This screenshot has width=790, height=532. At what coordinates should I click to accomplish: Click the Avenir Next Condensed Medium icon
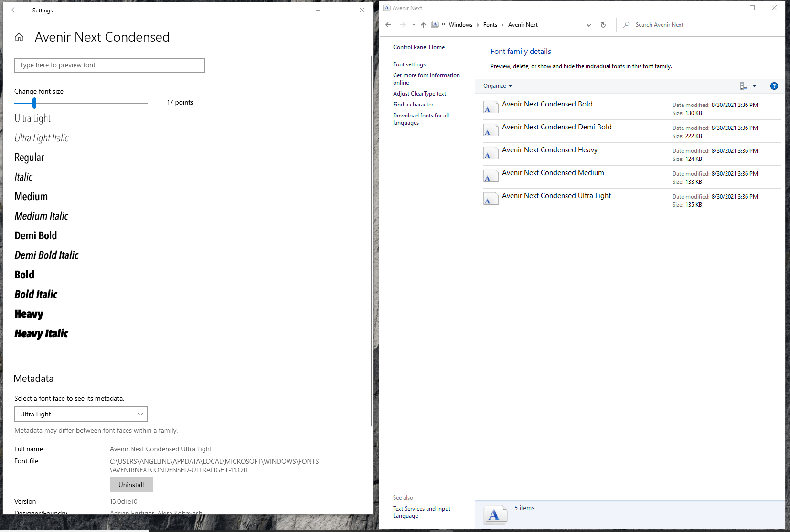click(491, 176)
